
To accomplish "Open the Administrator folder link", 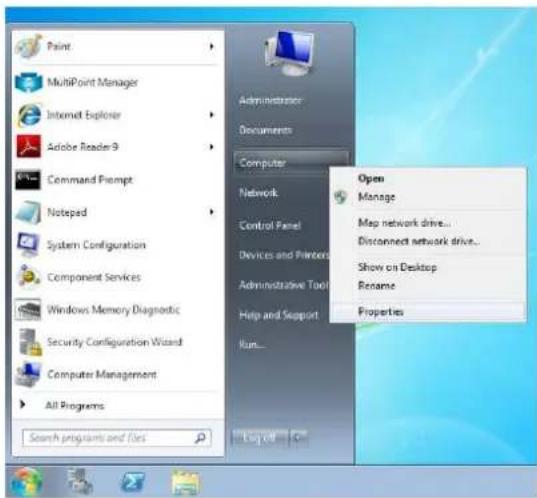I will pyautogui.click(x=270, y=100).
